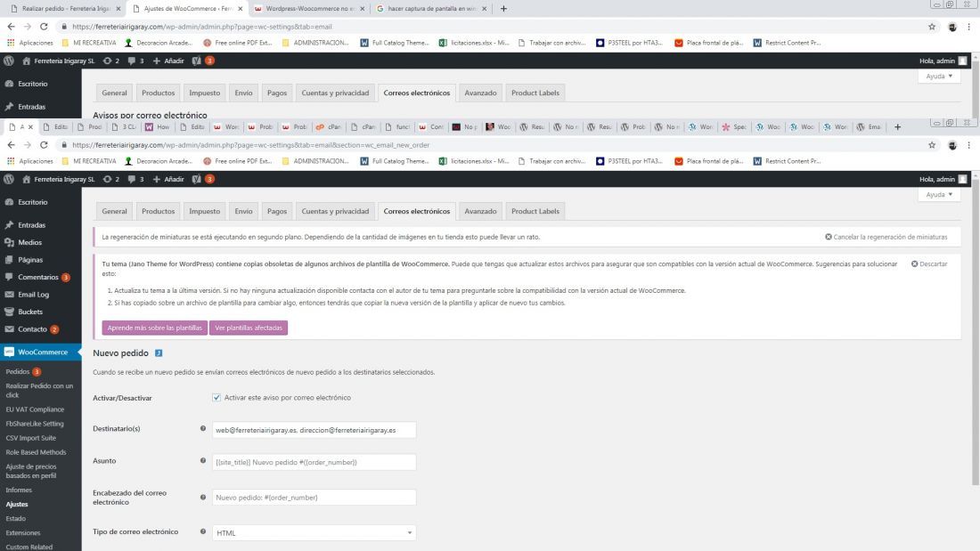Open Productos tab in lower window
This screenshot has height=551, width=980.
click(158, 211)
